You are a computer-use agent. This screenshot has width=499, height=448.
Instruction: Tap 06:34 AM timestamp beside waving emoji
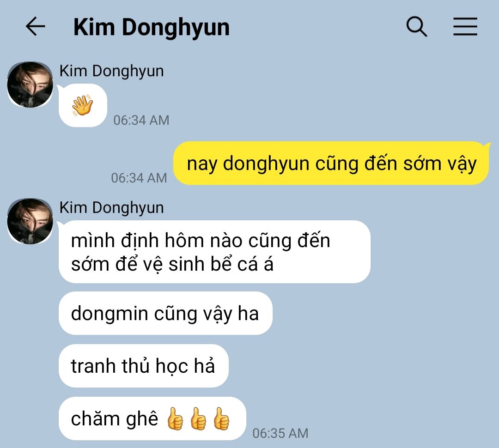[x=141, y=120]
